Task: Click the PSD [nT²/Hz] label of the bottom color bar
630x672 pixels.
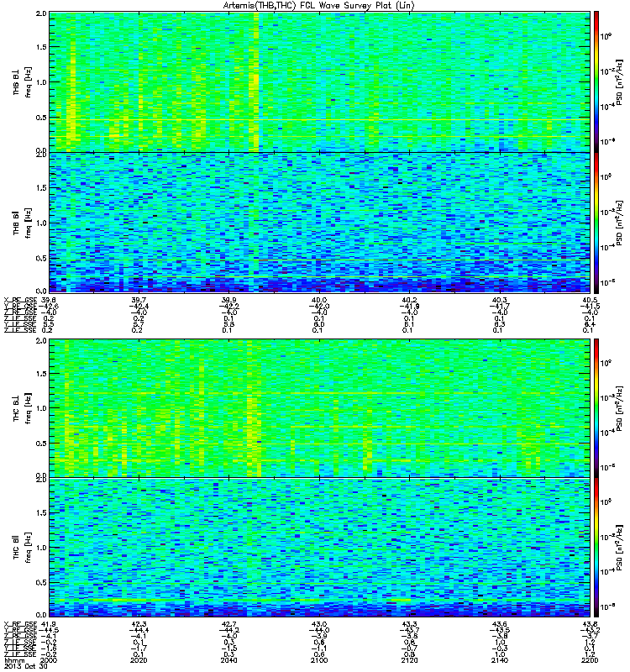Action: [x=620, y=548]
